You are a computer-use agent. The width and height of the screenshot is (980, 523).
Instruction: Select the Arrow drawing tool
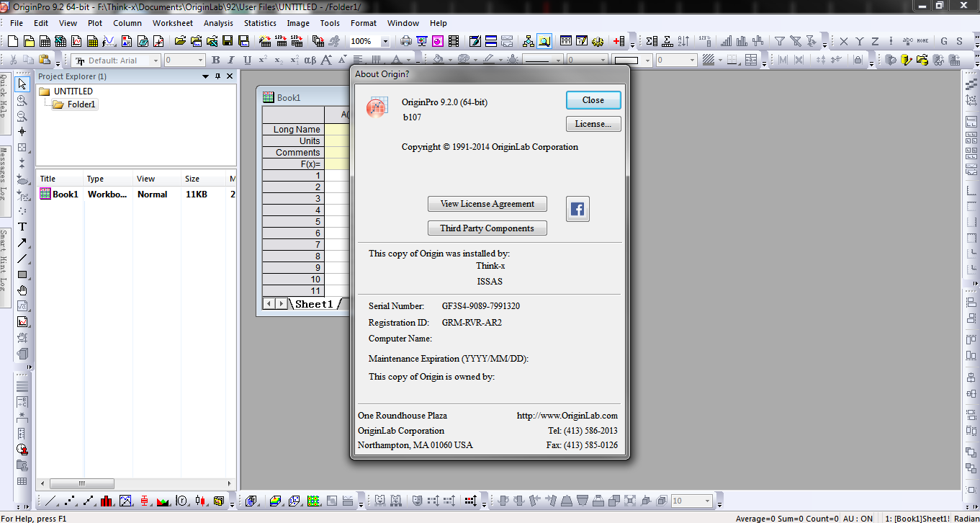(x=22, y=243)
